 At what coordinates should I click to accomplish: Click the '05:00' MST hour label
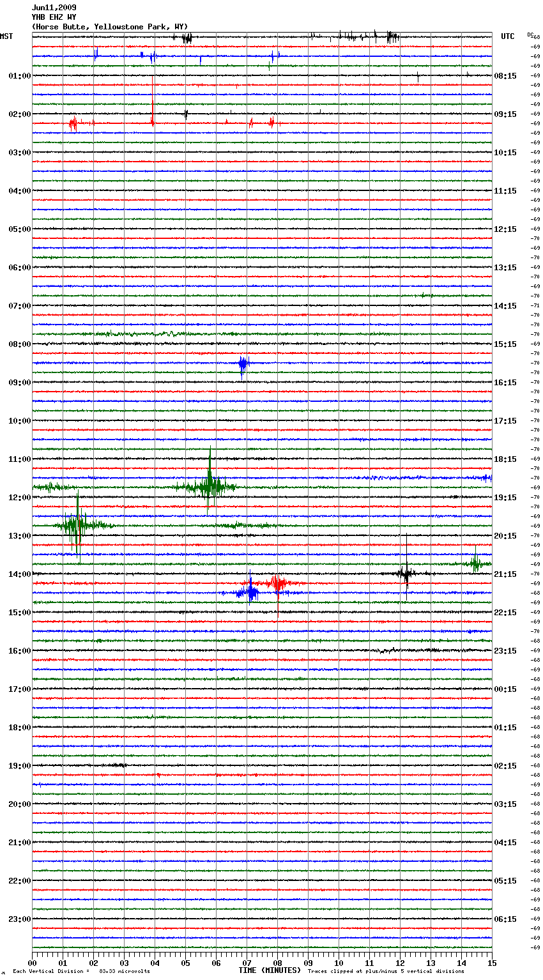[20, 229]
